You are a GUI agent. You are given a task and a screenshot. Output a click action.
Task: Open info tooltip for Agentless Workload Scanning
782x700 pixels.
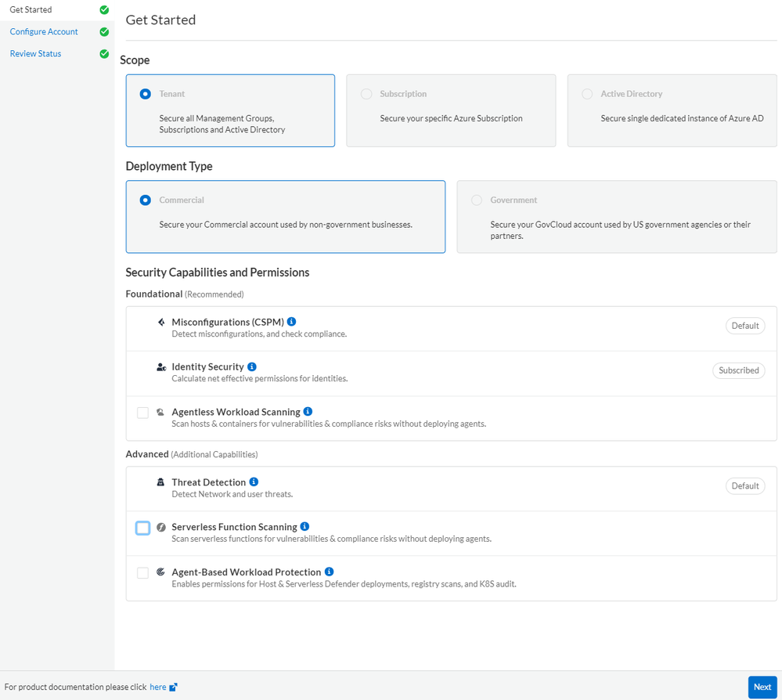308,412
